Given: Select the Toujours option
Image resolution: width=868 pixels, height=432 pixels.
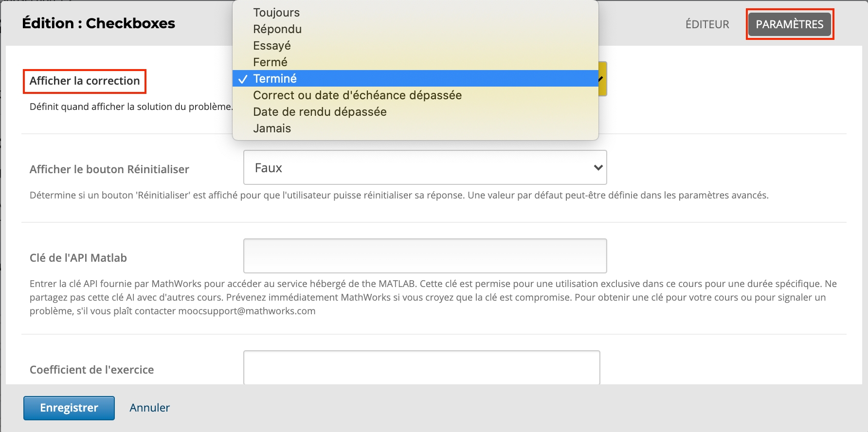Looking at the screenshot, I should click(276, 13).
